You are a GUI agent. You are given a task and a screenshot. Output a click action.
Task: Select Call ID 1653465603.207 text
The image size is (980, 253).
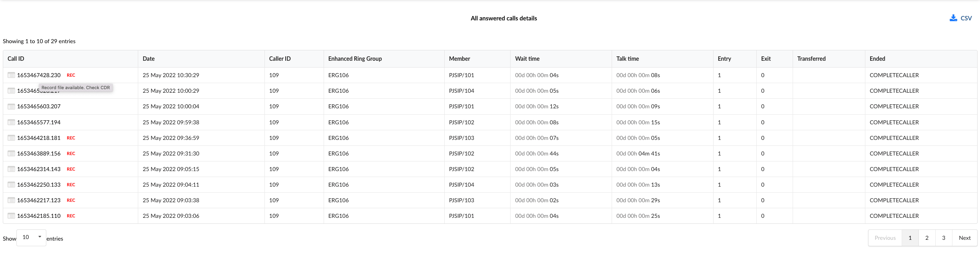coord(39,106)
